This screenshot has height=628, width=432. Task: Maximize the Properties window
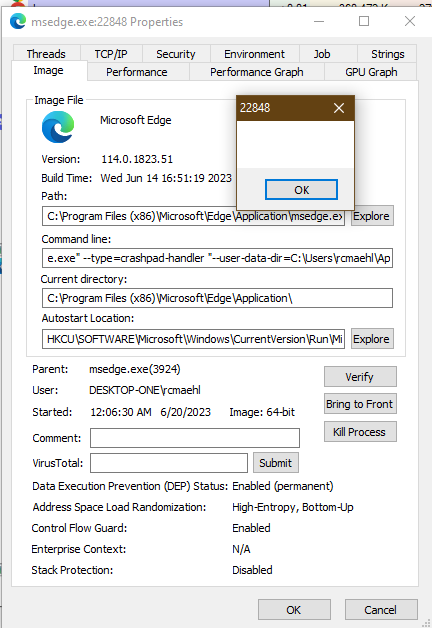(364, 21)
